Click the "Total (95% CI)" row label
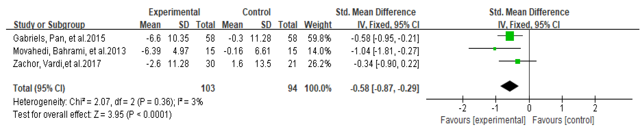644x131 pixels. coord(39,88)
